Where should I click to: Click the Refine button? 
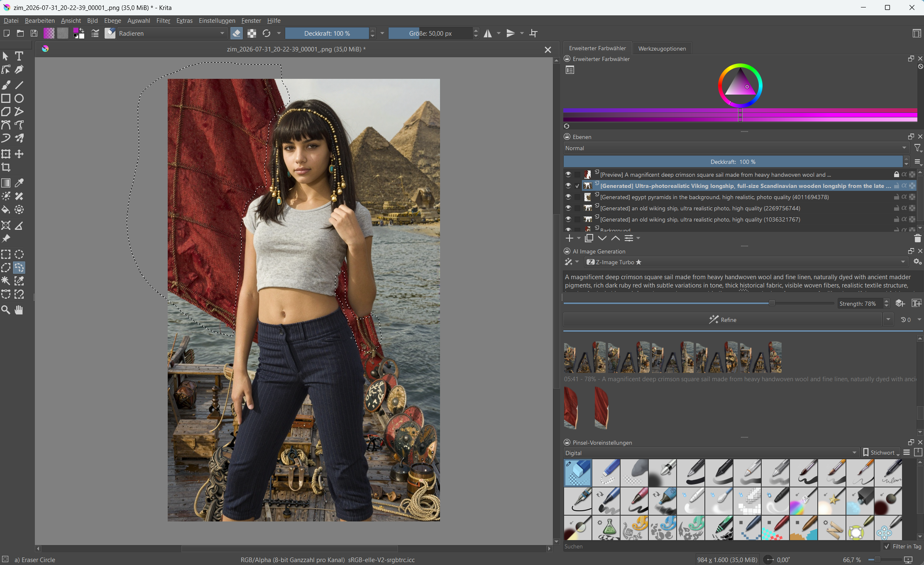click(722, 320)
